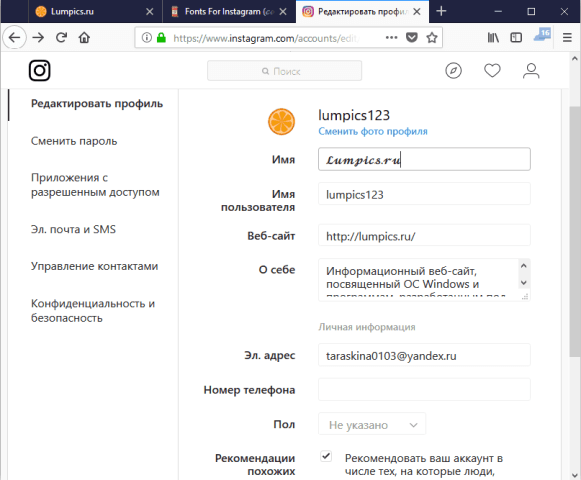Expand the Пол dropdown
This screenshot has height=480, width=581.
372,424
